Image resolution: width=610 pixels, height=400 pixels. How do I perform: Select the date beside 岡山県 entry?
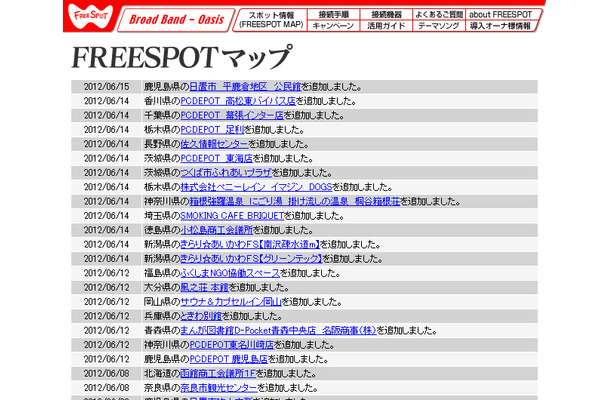[106, 302]
